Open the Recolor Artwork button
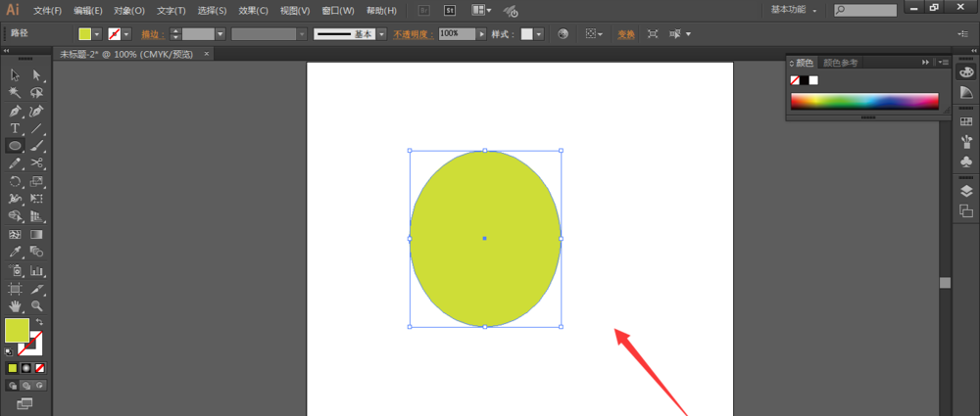This screenshot has width=980, height=416. point(563,34)
